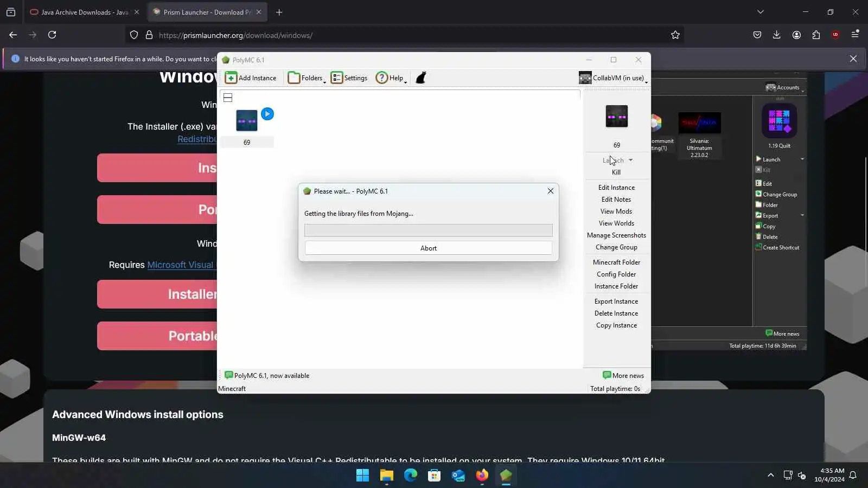Click Export Instance in PolyMC
The image size is (868, 488).
pos(616,301)
